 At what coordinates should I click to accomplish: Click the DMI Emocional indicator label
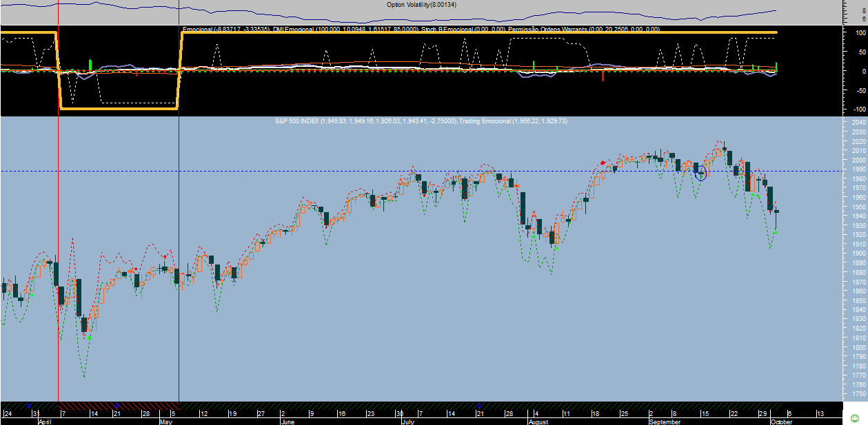click(x=346, y=30)
